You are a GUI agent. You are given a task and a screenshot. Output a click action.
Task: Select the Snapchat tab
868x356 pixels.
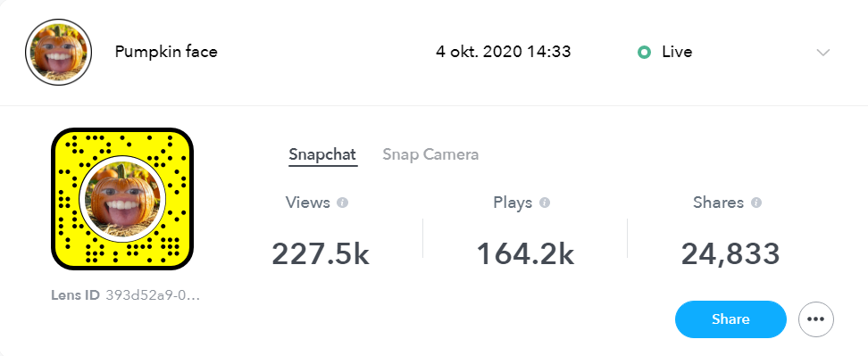[x=322, y=154]
